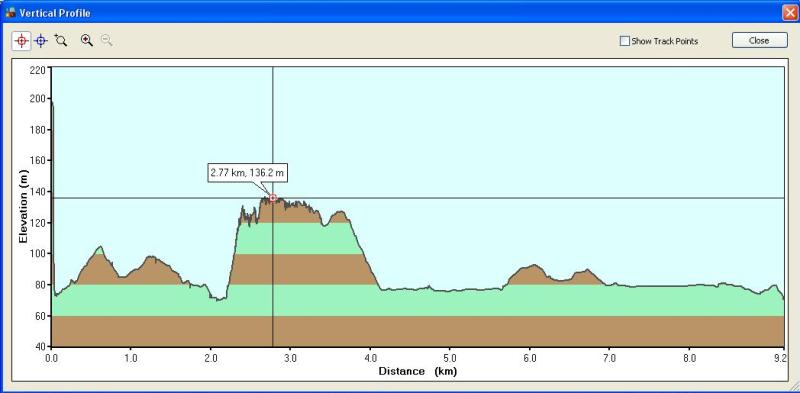The width and height of the screenshot is (800, 393).
Task: Click the 'Vertical Profile' window title text
Action: (55, 13)
